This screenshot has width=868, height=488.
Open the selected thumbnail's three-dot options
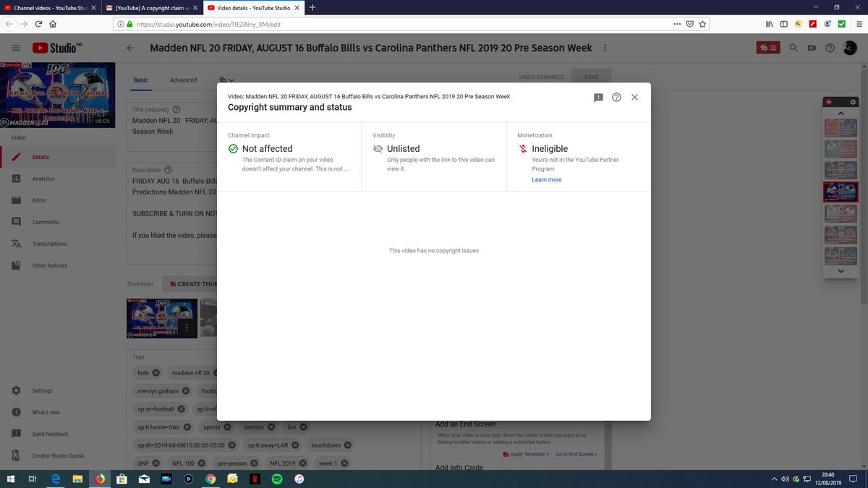187,328
